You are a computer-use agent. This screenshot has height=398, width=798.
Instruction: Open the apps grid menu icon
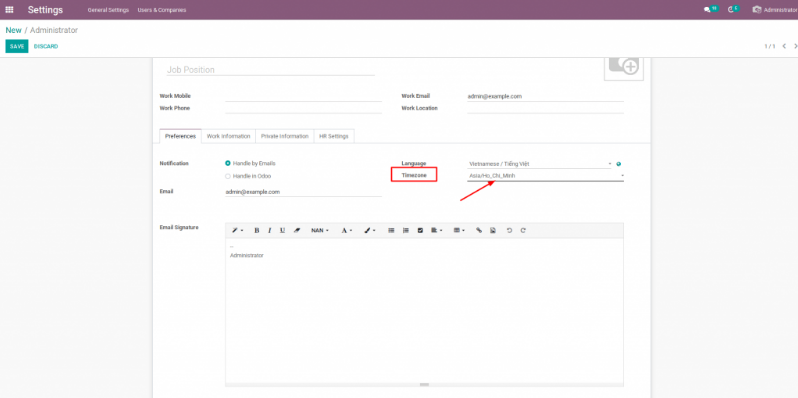tap(9, 10)
